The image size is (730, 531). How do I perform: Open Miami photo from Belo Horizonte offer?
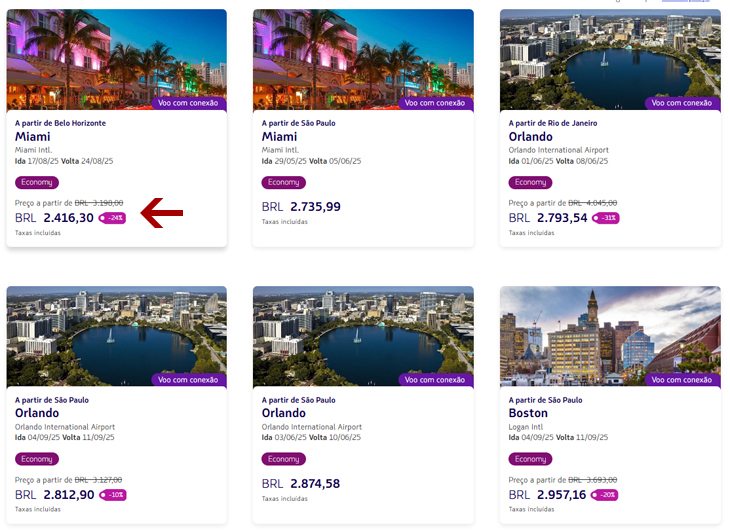(x=116, y=60)
